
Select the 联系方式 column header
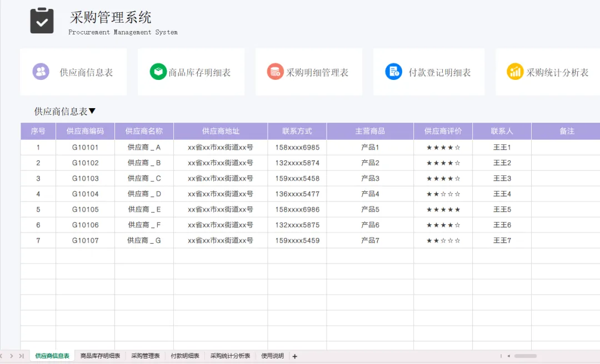pyautogui.click(x=297, y=131)
